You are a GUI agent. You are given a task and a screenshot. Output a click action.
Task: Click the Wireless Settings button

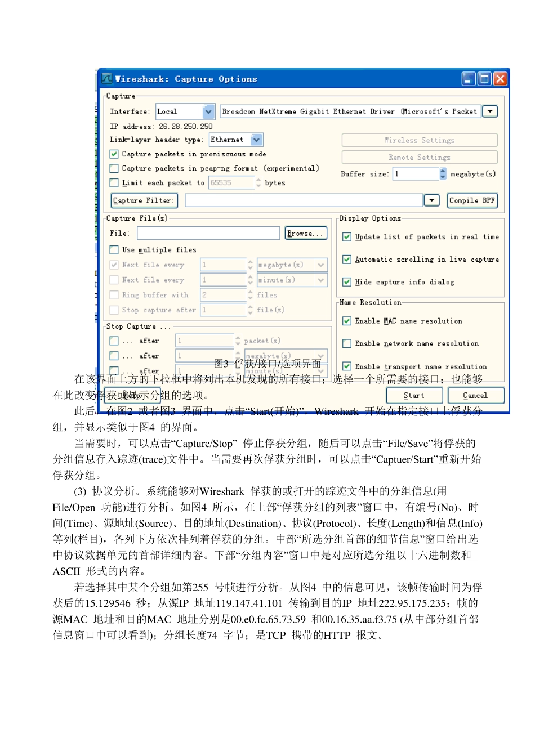420,140
